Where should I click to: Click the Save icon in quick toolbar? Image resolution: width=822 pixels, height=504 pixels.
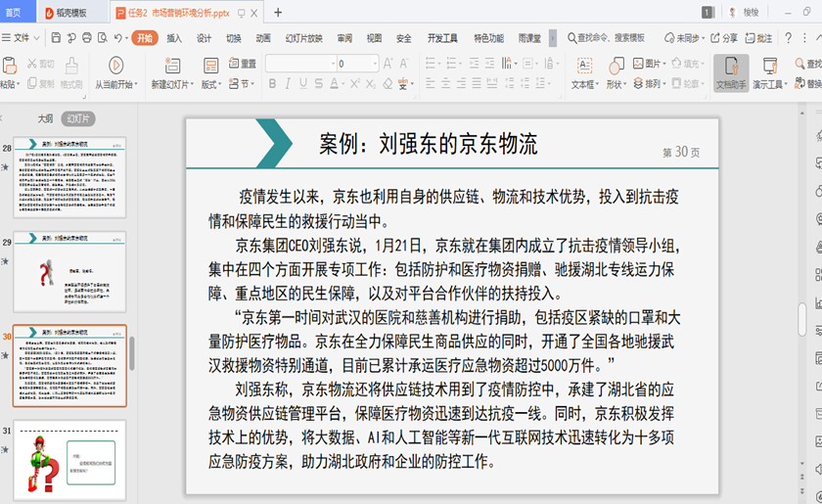[56, 38]
